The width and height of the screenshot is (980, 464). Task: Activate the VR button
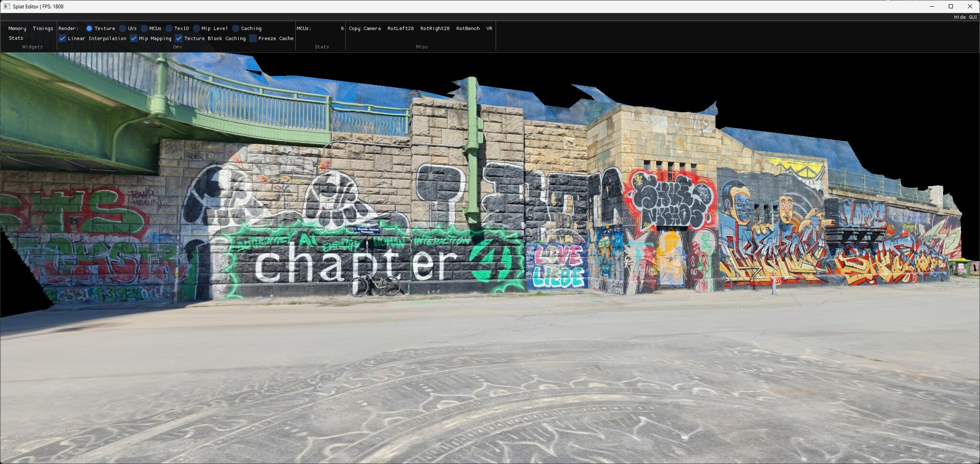(489, 29)
